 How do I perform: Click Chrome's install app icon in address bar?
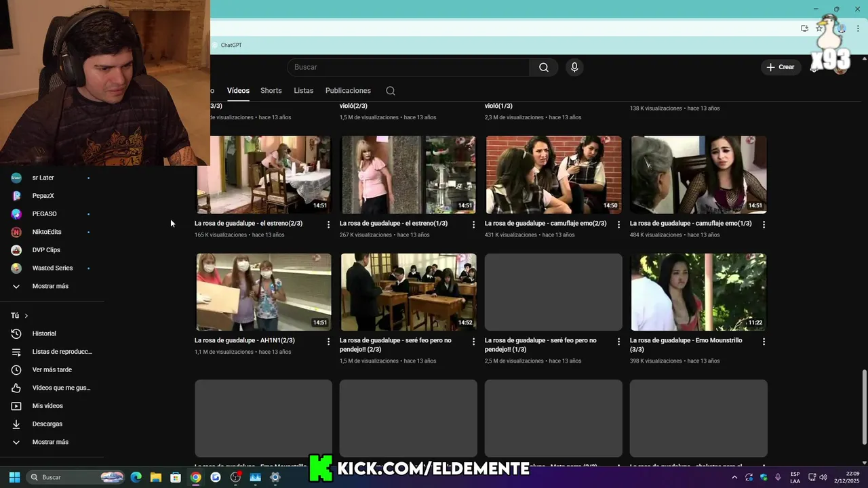pyautogui.click(x=804, y=28)
